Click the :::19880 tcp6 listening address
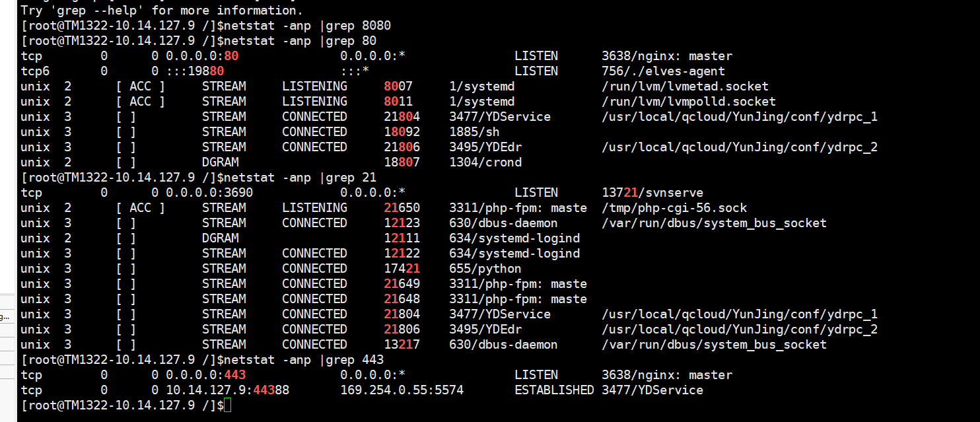This screenshot has height=422, width=980. [x=202, y=71]
